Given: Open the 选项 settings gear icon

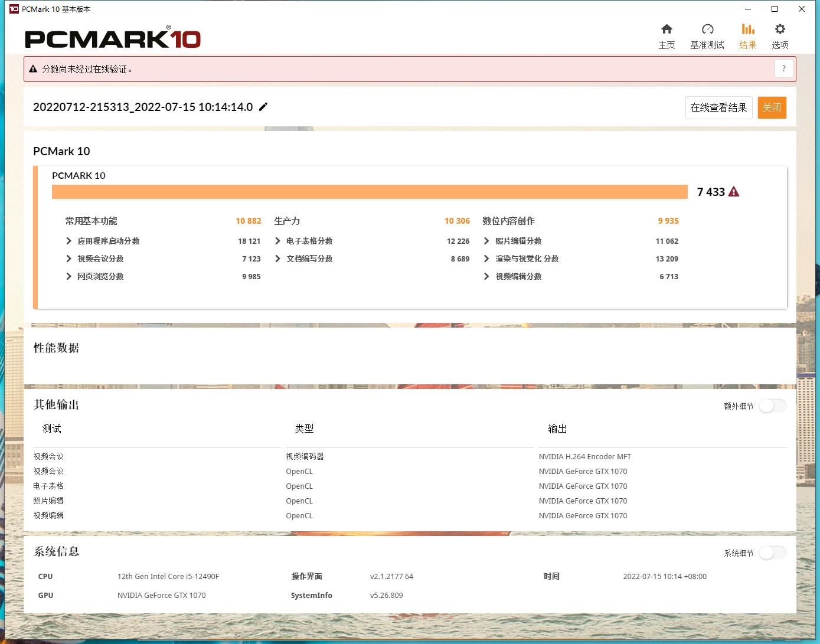Looking at the screenshot, I should [x=780, y=30].
